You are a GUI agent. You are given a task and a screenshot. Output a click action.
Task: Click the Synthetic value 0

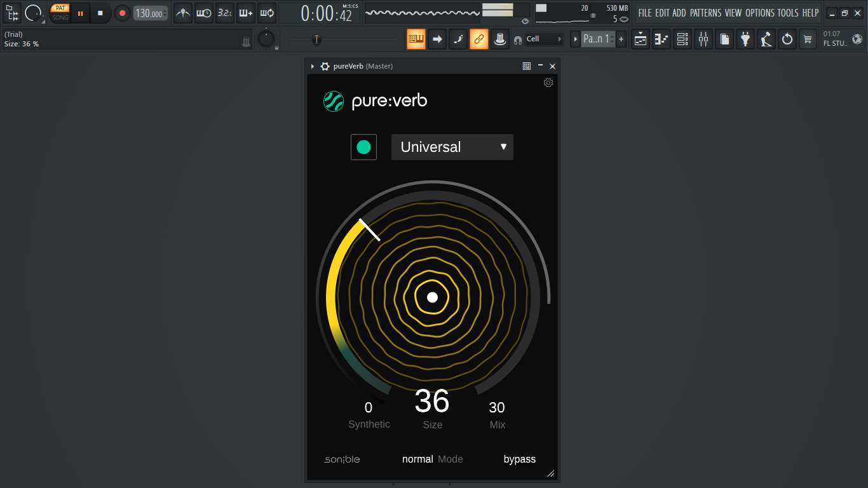pos(369,408)
